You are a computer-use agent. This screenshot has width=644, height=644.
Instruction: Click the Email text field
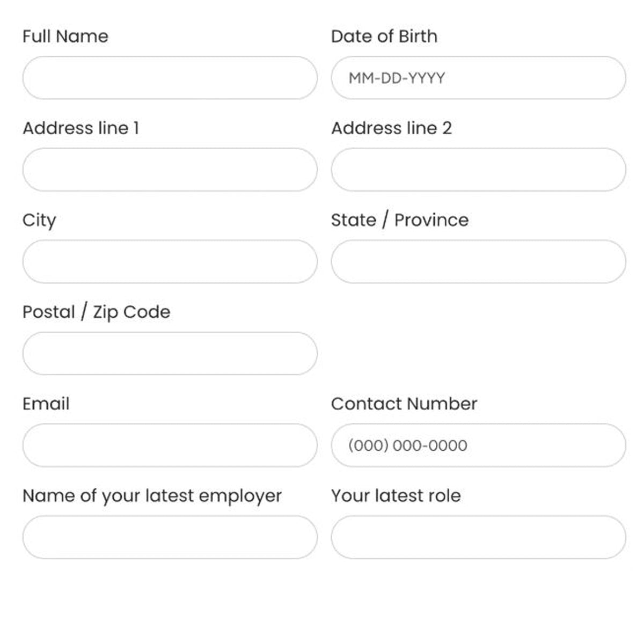click(x=170, y=445)
